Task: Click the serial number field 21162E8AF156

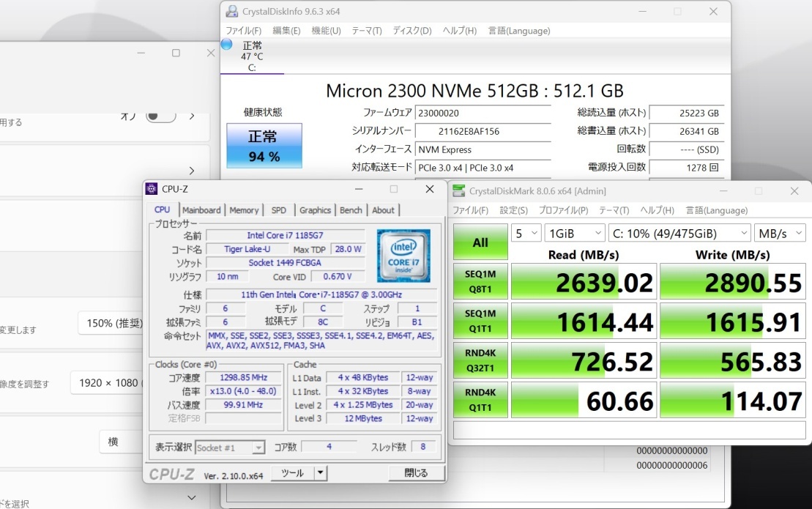Action: 483,131
